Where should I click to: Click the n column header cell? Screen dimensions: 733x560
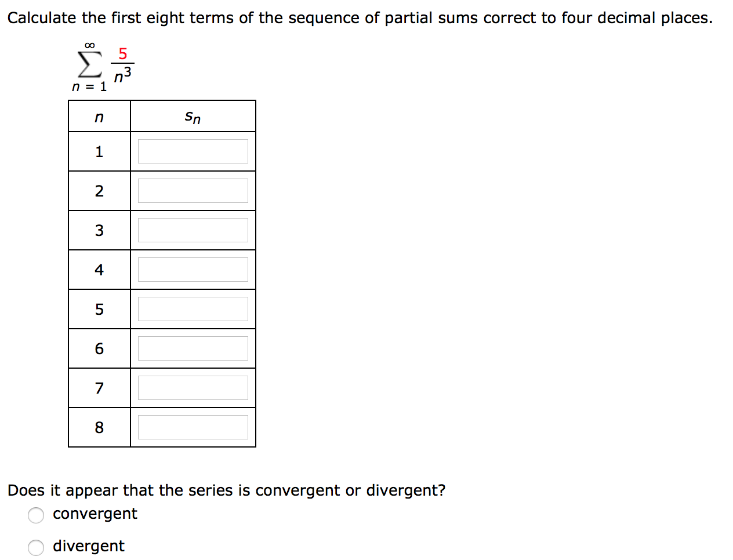click(x=99, y=117)
